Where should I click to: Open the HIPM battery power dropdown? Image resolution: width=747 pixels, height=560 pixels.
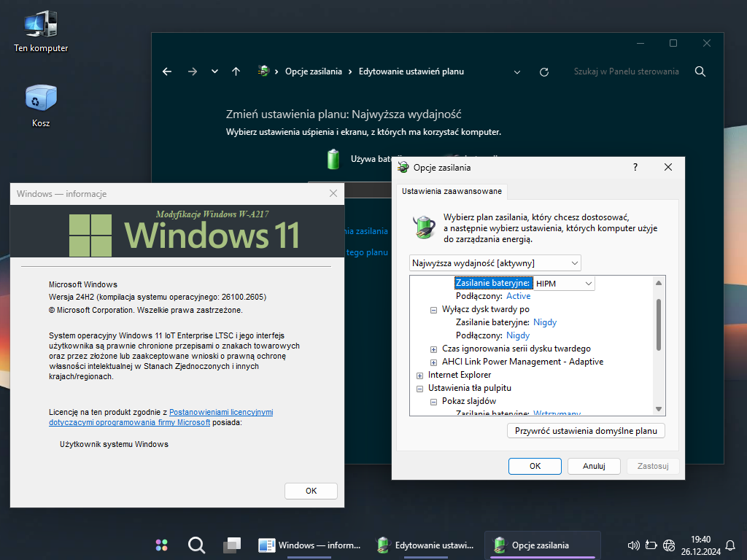(x=563, y=283)
